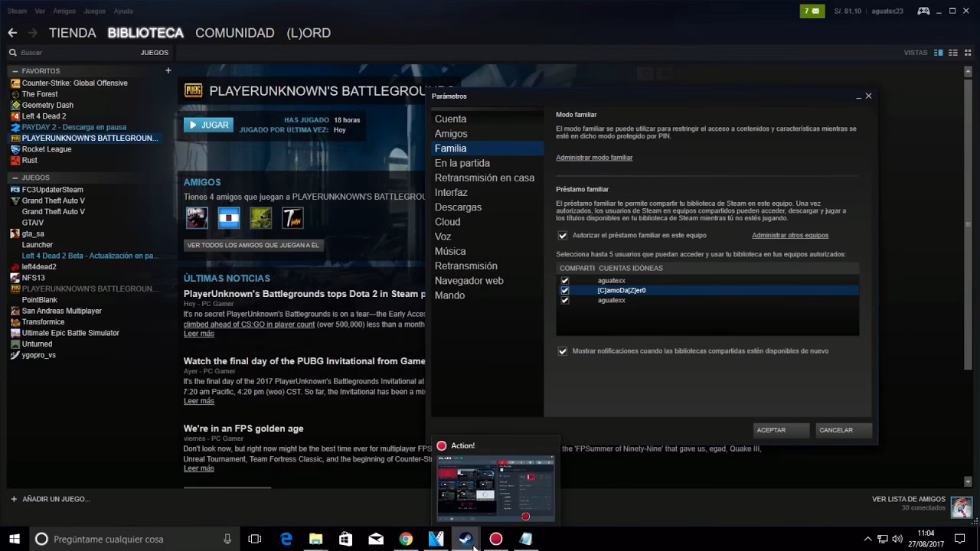This screenshot has height=551, width=980.
Task: Switch library to list view icon
Action: point(953,53)
